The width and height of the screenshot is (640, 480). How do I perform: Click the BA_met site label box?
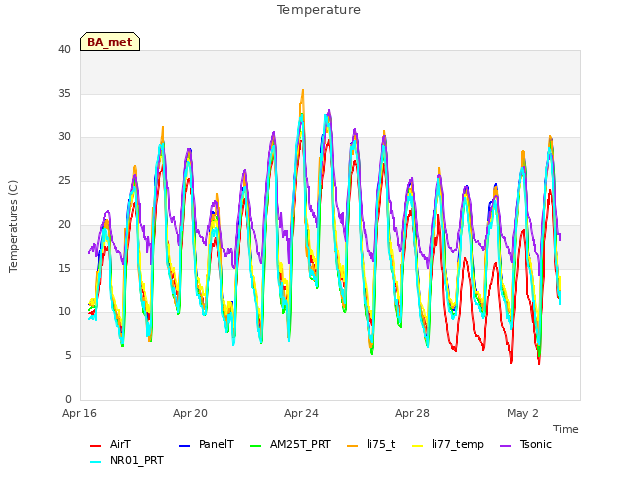110,42
